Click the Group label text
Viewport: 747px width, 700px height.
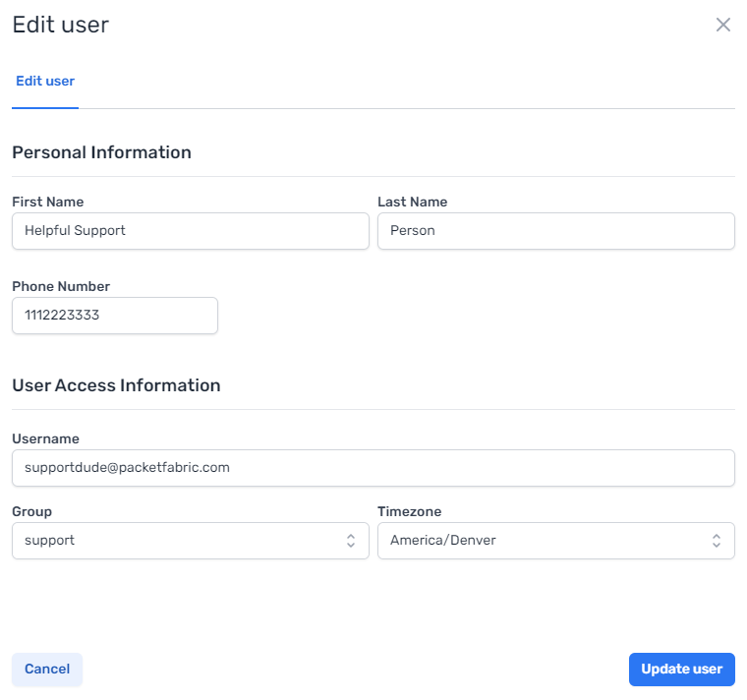click(32, 511)
